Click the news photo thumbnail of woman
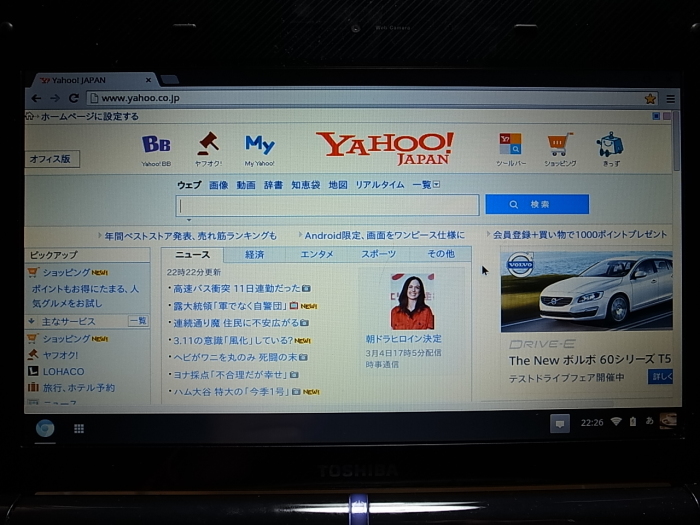Screen dimensions: 700x525 [412, 301]
